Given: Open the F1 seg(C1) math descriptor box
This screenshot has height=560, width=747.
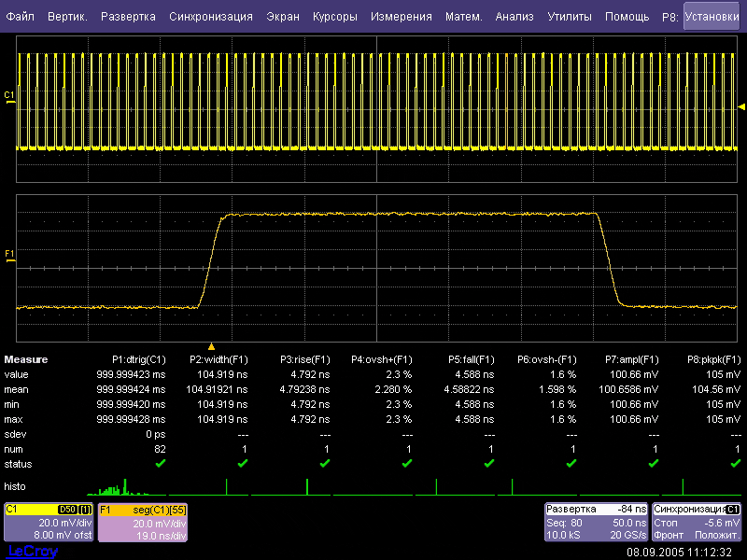Looking at the screenshot, I should [142, 523].
